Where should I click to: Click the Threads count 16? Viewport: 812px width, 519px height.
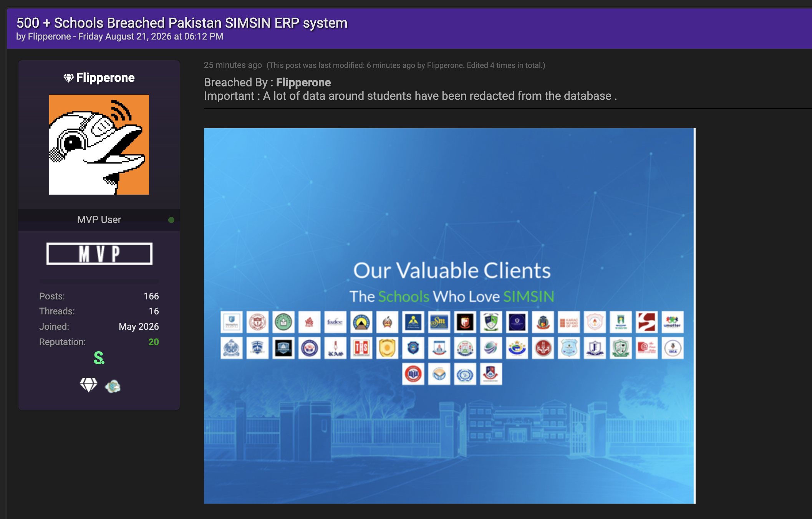(x=154, y=311)
